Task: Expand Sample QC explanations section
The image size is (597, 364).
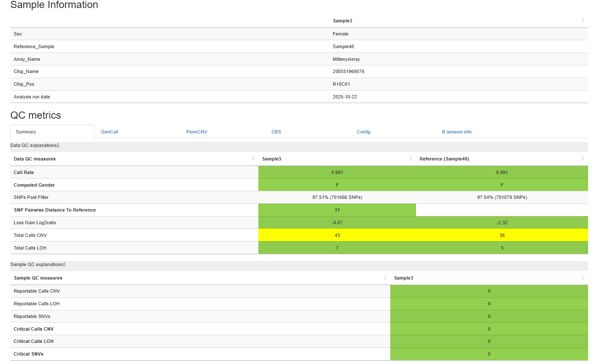Action: (38, 264)
